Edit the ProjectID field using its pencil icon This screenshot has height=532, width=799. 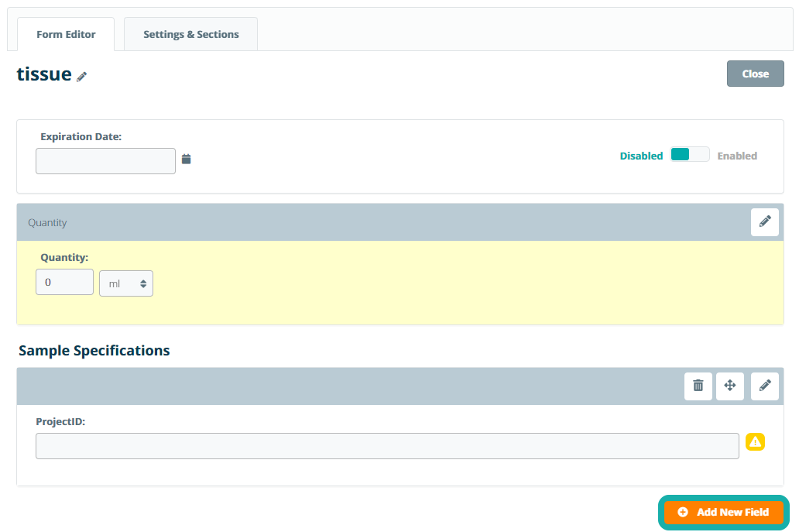pyautogui.click(x=764, y=386)
